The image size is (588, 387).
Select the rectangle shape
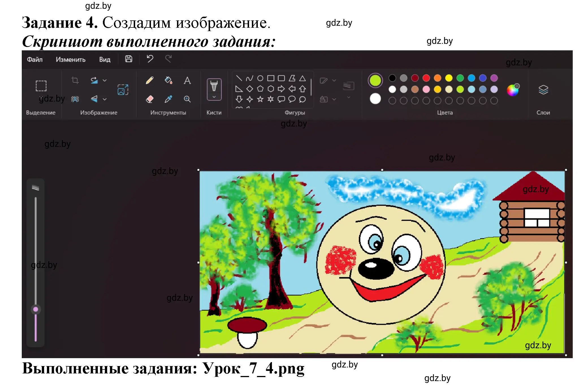pos(271,78)
